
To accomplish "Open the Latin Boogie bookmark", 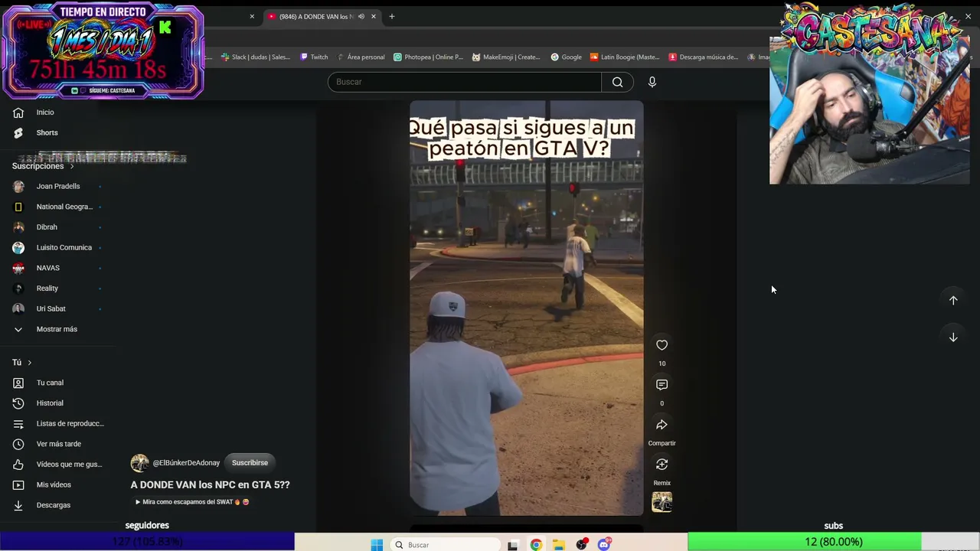I will [625, 57].
